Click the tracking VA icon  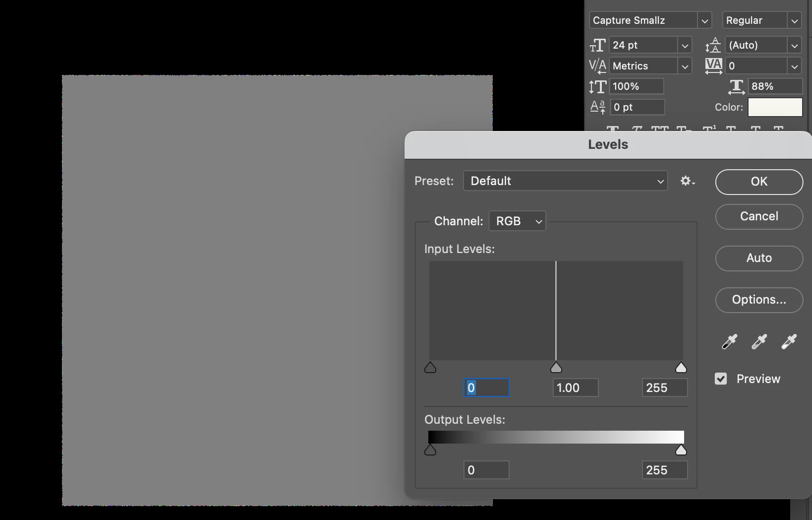[x=713, y=66]
